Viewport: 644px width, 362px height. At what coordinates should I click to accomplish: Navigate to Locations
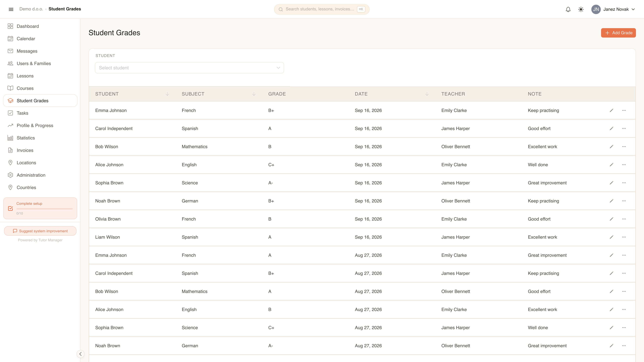click(x=40, y=163)
